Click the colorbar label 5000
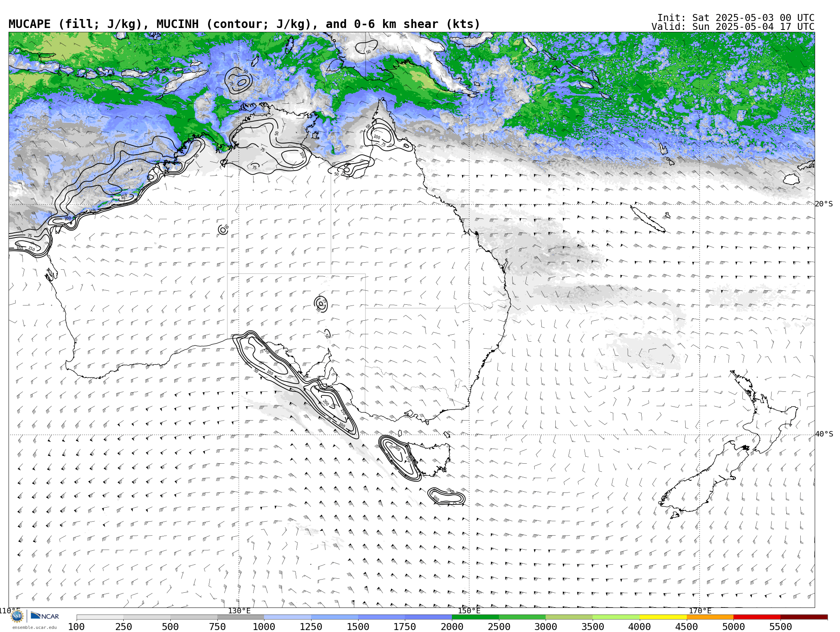 click(x=733, y=627)
